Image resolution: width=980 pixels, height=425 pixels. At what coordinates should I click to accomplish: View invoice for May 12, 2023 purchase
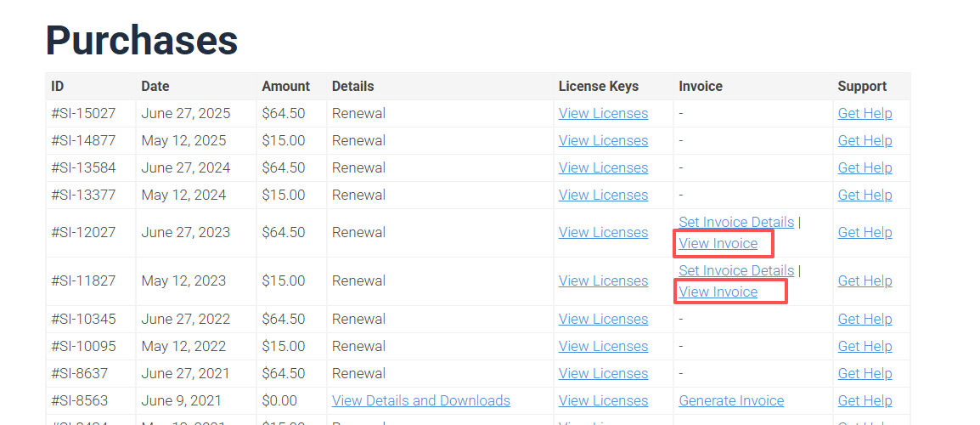tap(718, 292)
